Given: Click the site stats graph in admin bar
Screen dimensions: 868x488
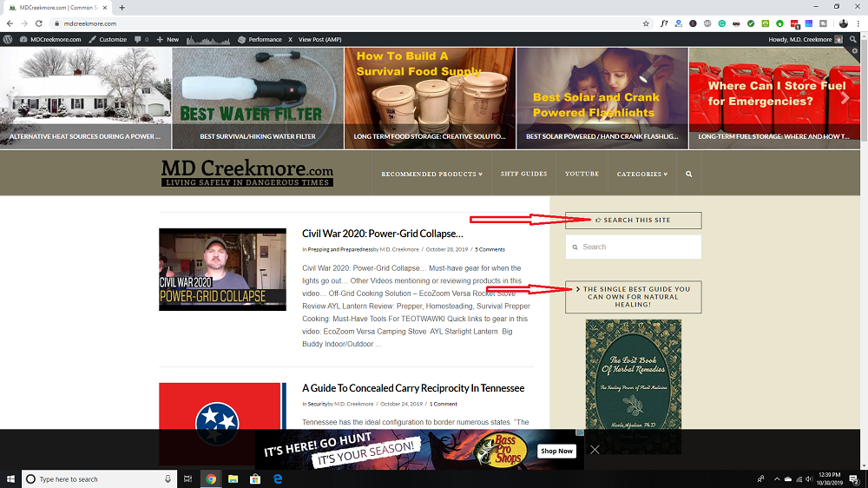Looking at the screenshot, I should (208, 39).
